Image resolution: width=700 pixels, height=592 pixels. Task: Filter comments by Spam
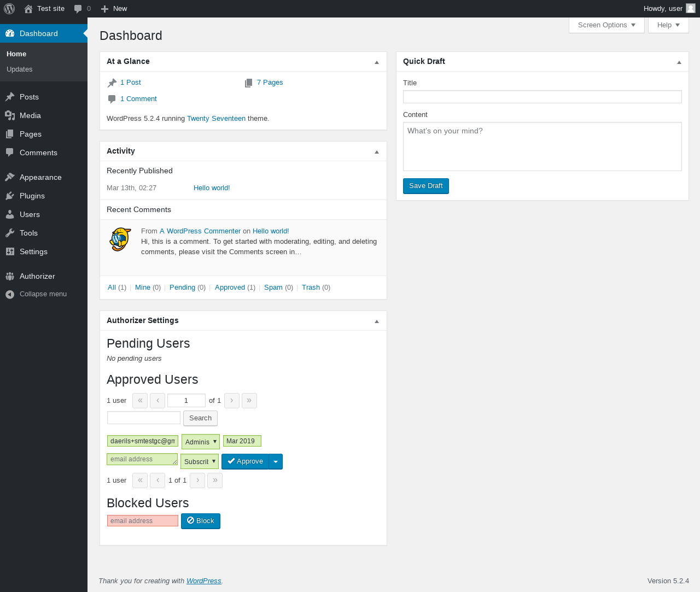(x=273, y=288)
